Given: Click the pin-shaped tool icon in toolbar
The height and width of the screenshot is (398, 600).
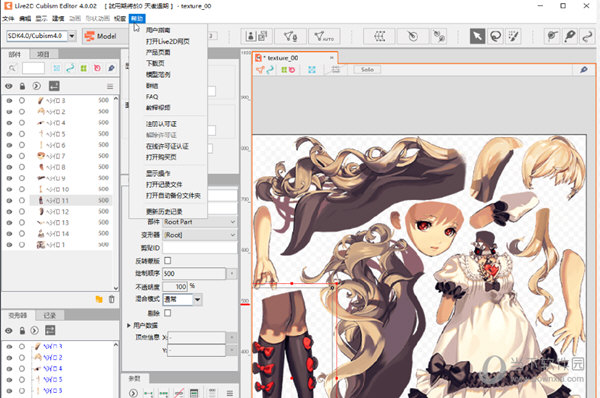Looking at the screenshot, I should 570,36.
